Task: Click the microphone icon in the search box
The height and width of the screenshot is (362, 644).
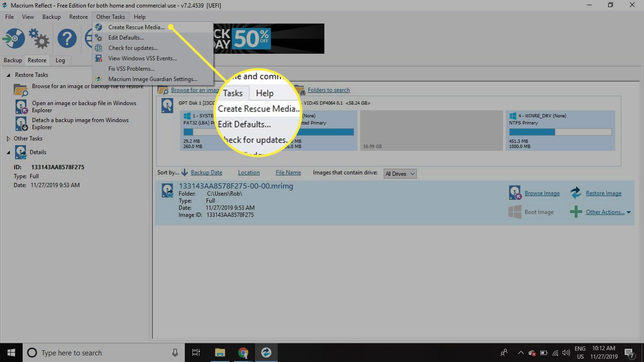Action: (x=175, y=353)
